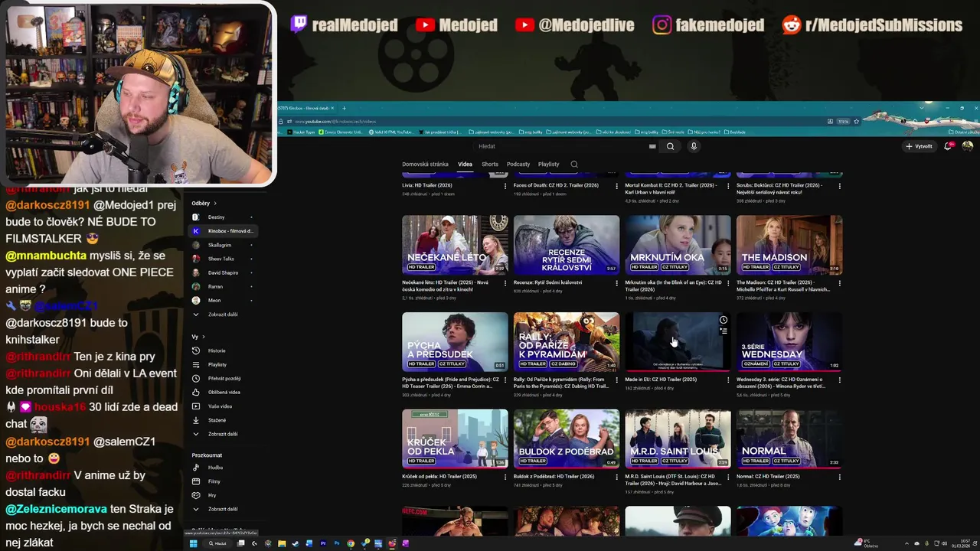Open options menu for Recenze Rytíř sedmi království
This screenshot has width=980, height=551.
pos(616,283)
